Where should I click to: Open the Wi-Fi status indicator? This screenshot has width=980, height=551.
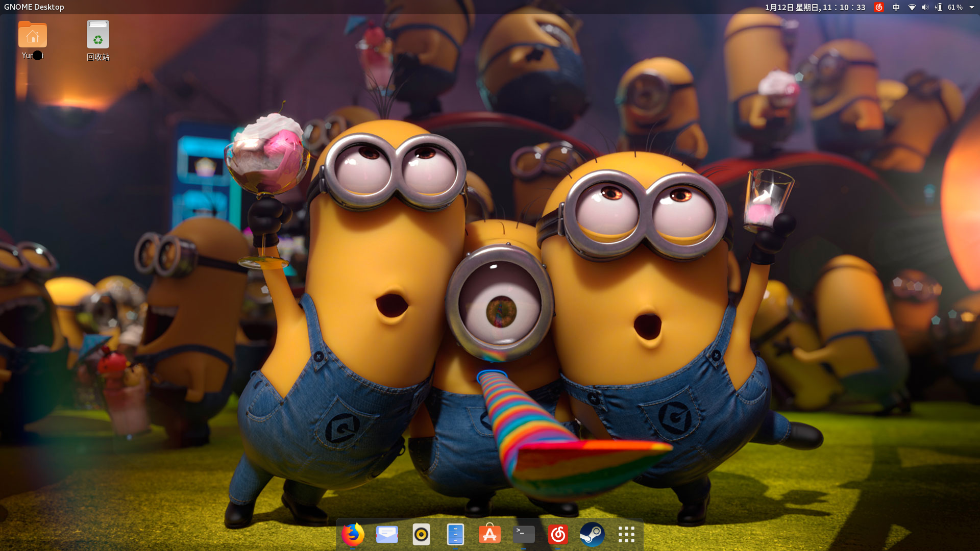(x=912, y=7)
